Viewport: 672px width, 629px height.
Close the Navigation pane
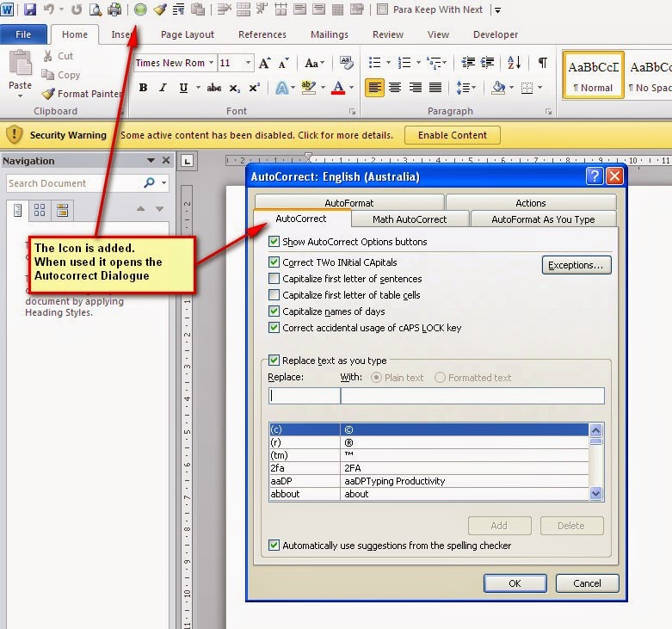point(166,160)
